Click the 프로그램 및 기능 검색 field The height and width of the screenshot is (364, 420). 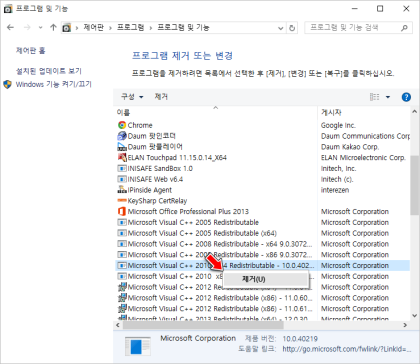point(357,28)
